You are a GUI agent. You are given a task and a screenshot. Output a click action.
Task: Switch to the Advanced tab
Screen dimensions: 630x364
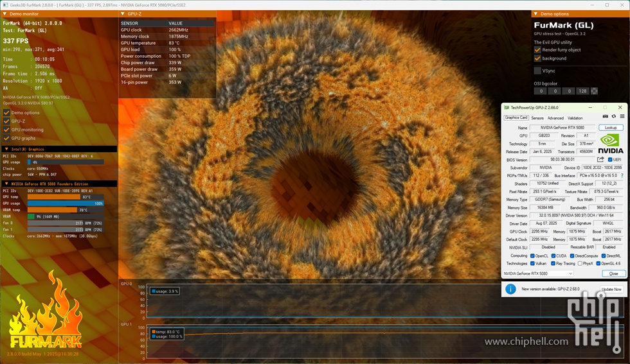pos(555,118)
